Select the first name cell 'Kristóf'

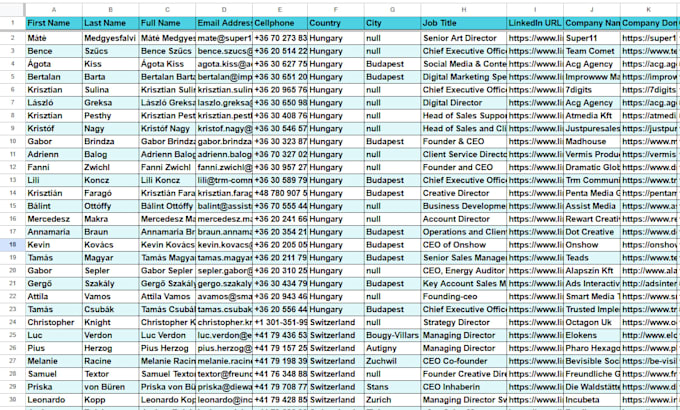coord(54,129)
